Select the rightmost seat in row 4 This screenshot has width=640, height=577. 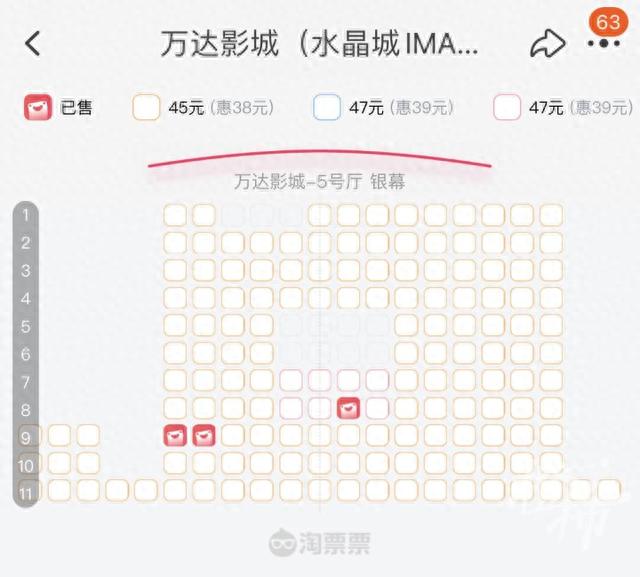(x=551, y=298)
